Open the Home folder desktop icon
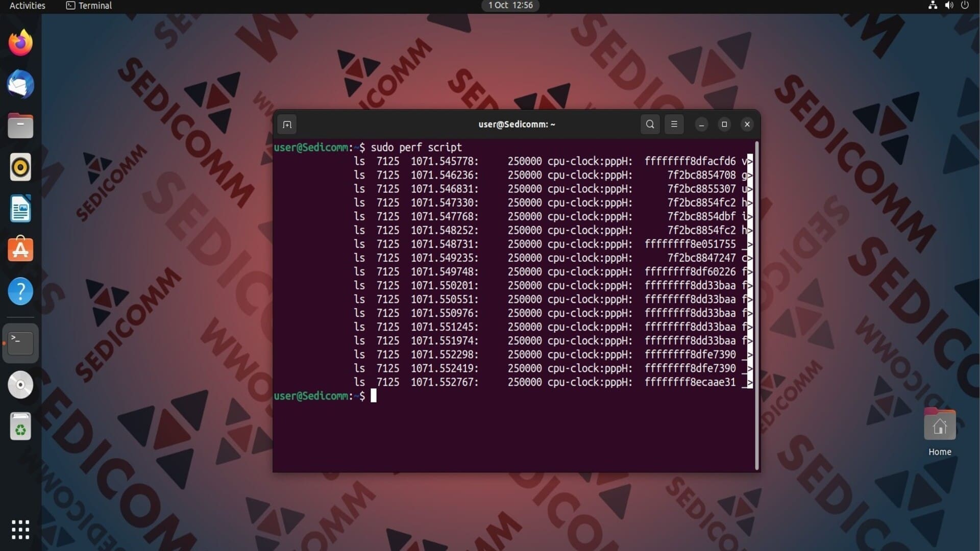 pos(940,424)
